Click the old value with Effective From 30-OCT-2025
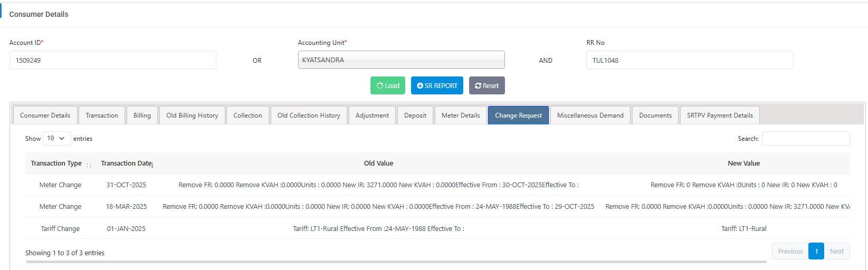This screenshot has width=868, height=270. pos(378,185)
